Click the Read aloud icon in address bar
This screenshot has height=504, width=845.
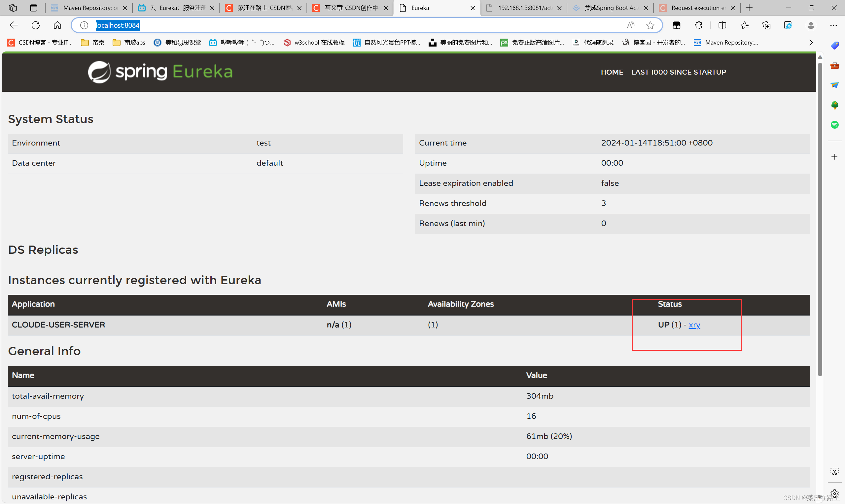point(631,25)
